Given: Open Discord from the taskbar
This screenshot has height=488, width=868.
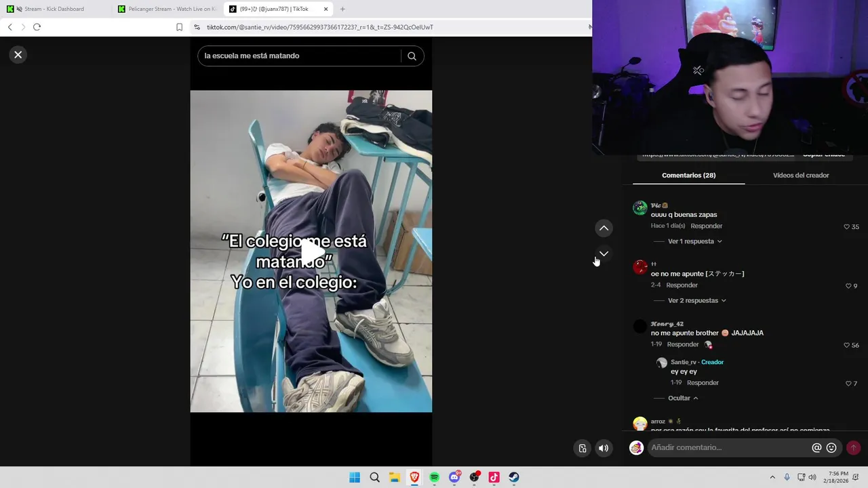Looking at the screenshot, I should (x=454, y=477).
